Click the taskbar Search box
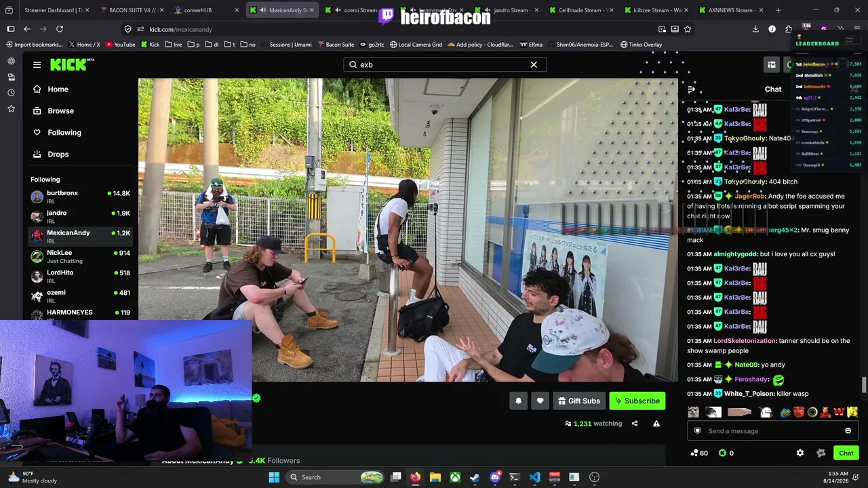The image size is (868, 488). 336,477
